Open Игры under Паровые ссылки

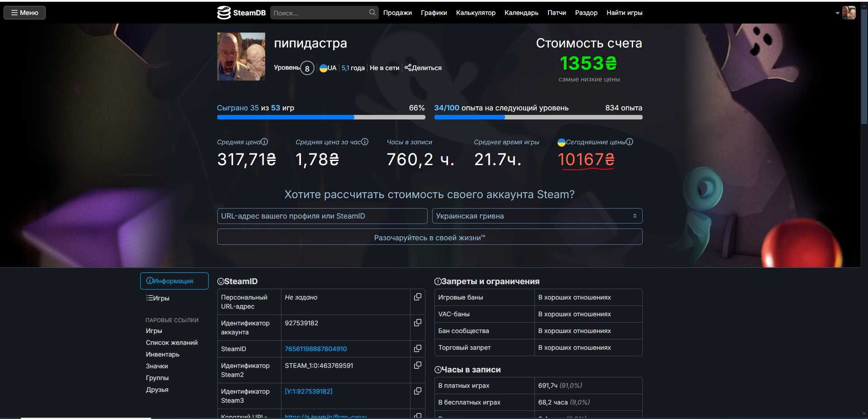point(154,331)
